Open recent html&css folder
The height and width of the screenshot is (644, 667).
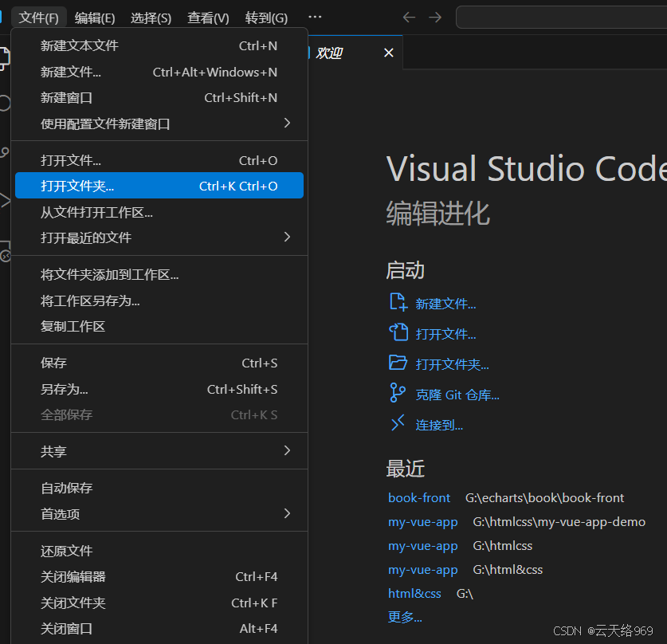(414, 593)
